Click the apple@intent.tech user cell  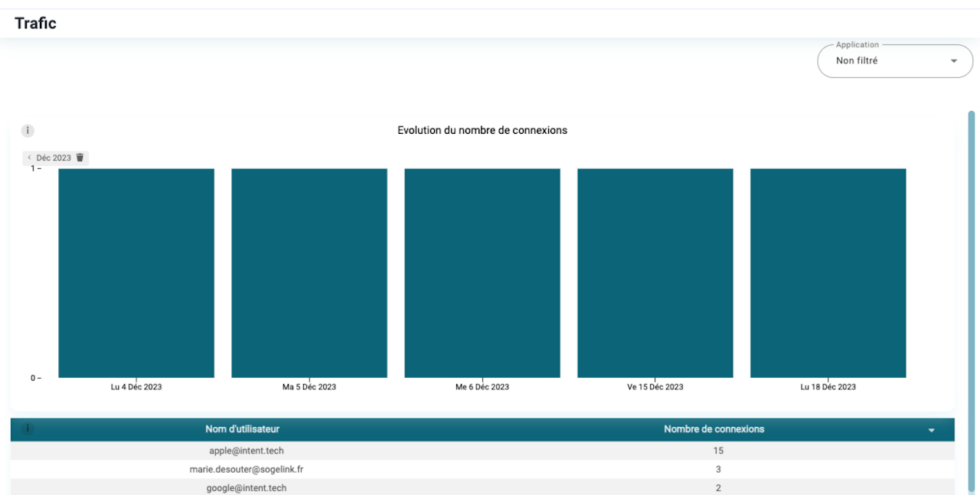tap(247, 451)
